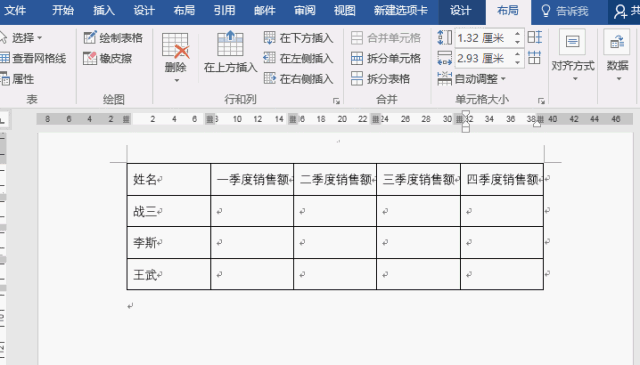
Task: Expand the 数据 data menu
Action: click(617, 56)
